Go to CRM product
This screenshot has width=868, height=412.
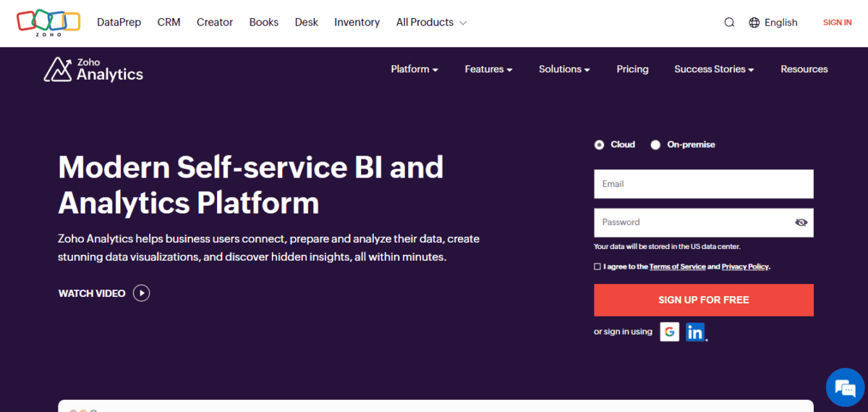point(169,22)
